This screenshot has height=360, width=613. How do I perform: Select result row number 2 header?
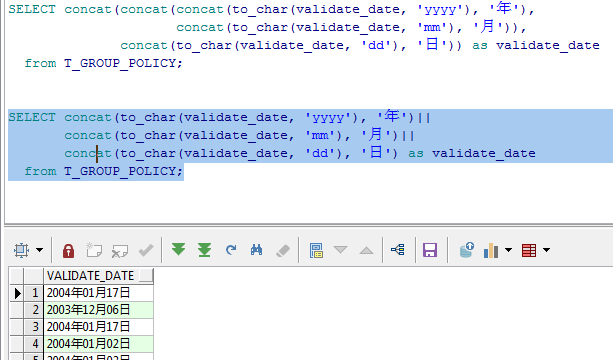click(33, 310)
